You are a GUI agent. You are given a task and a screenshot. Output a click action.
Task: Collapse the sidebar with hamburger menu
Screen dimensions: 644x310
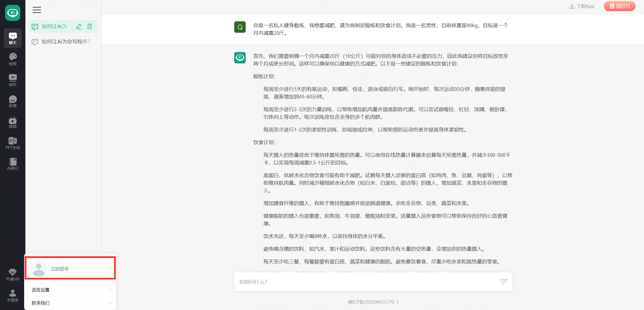37,10
